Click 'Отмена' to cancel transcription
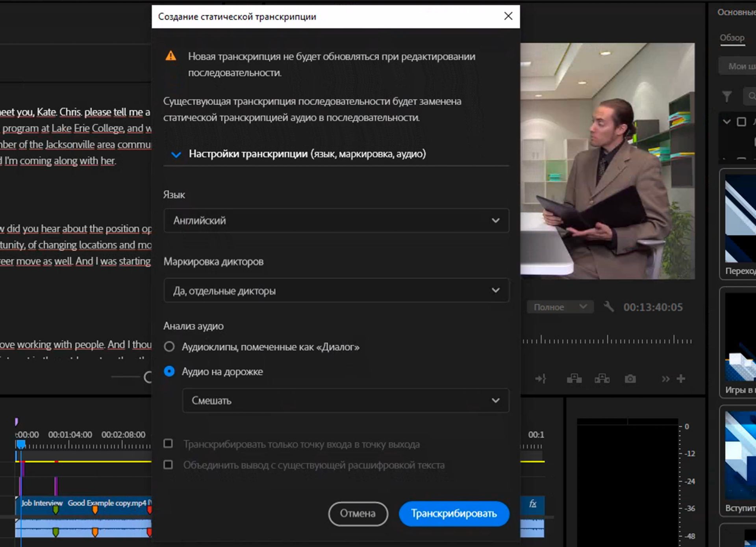756x547 pixels. [x=358, y=513]
